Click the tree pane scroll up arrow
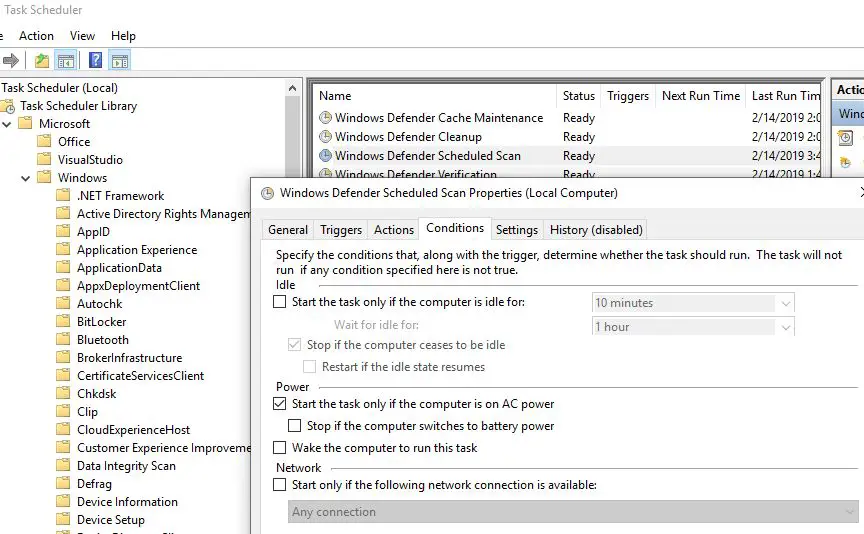864x534 pixels. pyautogui.click(x=293, y=88)
